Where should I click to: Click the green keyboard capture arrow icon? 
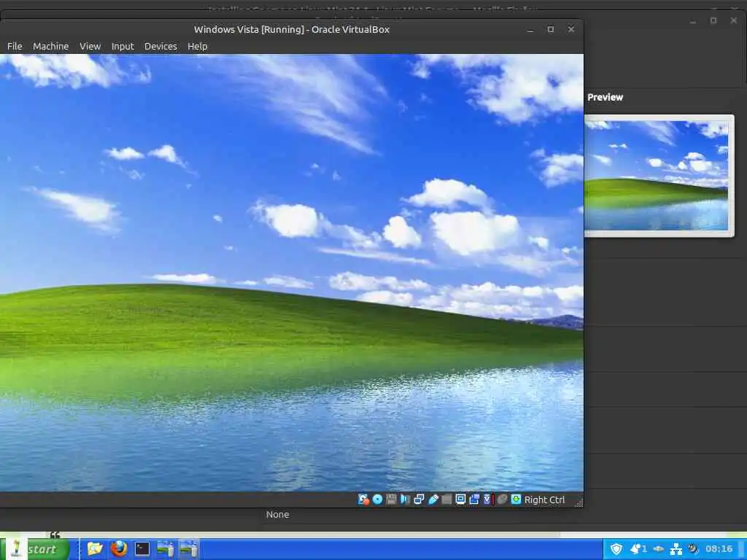tap(516, 499)
